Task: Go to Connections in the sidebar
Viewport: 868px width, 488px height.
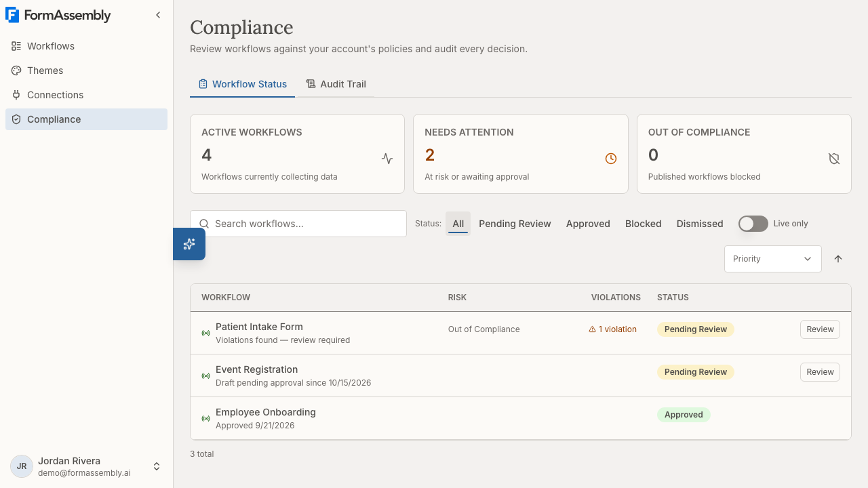Action: tap(86, 95)
